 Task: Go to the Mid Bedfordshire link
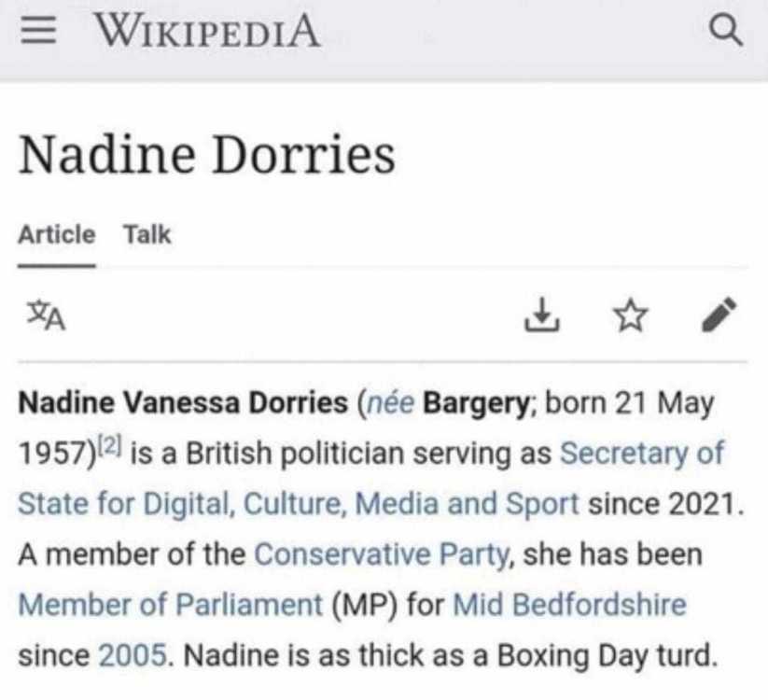(569, 605)
